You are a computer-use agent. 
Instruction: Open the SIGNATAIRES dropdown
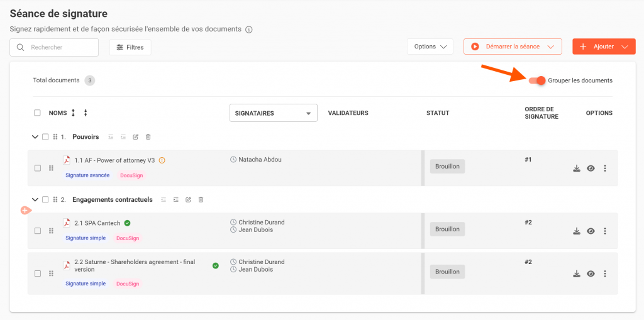(x=273, y=113)
